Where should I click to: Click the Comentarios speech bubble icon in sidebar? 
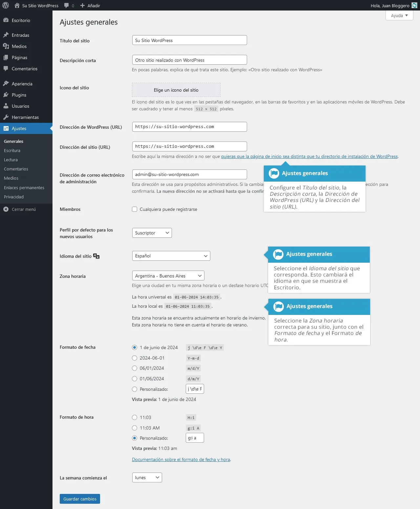(6, 69)
